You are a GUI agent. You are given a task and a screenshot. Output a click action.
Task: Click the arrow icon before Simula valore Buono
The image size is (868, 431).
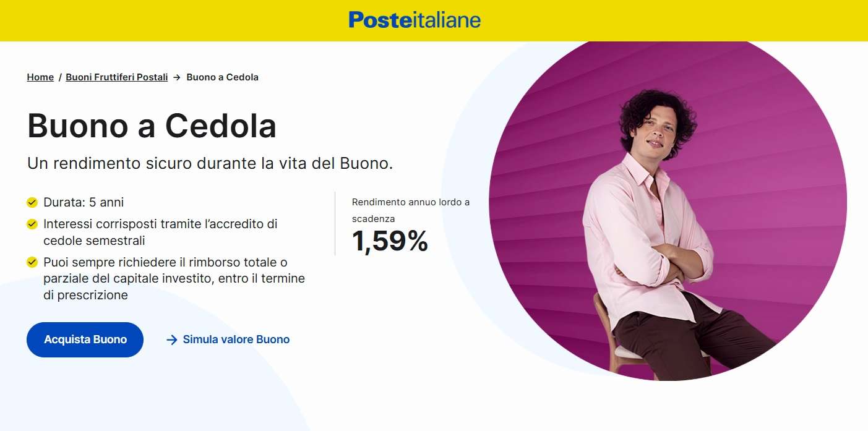pos(172,339)
